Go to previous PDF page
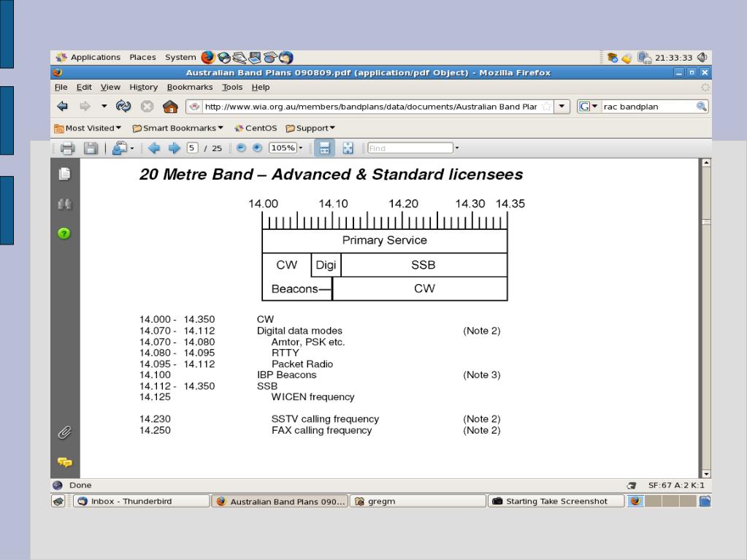This screenshot has width=747, height=560. click(154, 148)
